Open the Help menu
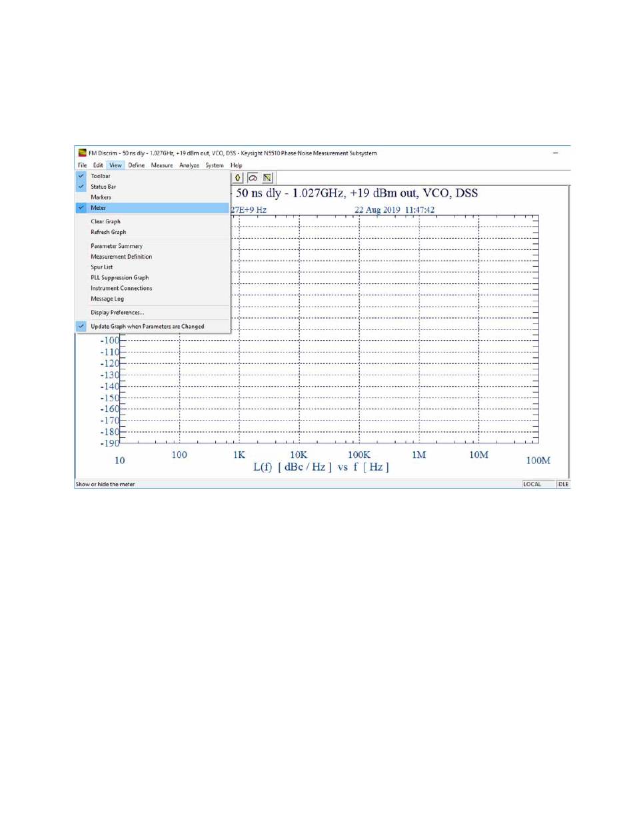Image resolution: width=633 pixels, height=840 pixels. 237,165
